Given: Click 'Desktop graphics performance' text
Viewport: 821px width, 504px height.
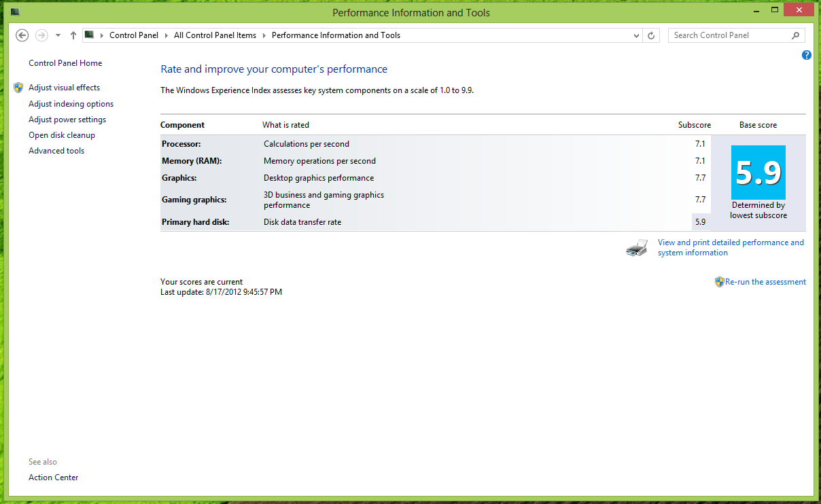Looking at the screenshot, I should [319, 178].
